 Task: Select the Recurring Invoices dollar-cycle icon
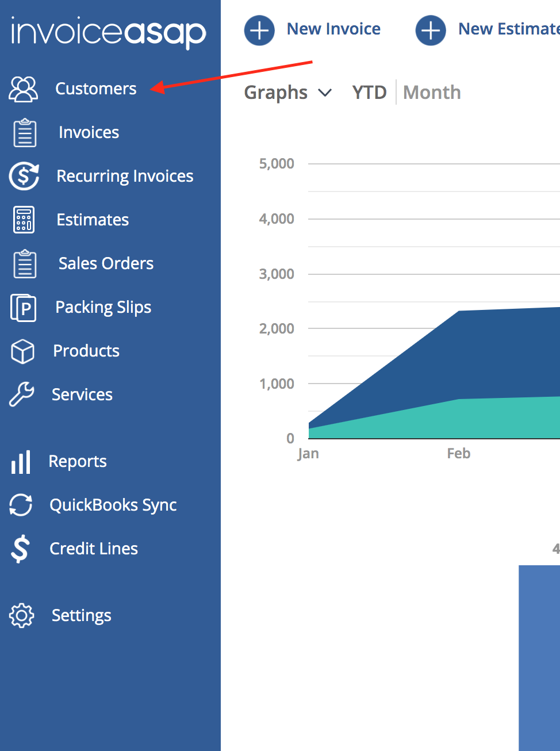coord(24,176)
